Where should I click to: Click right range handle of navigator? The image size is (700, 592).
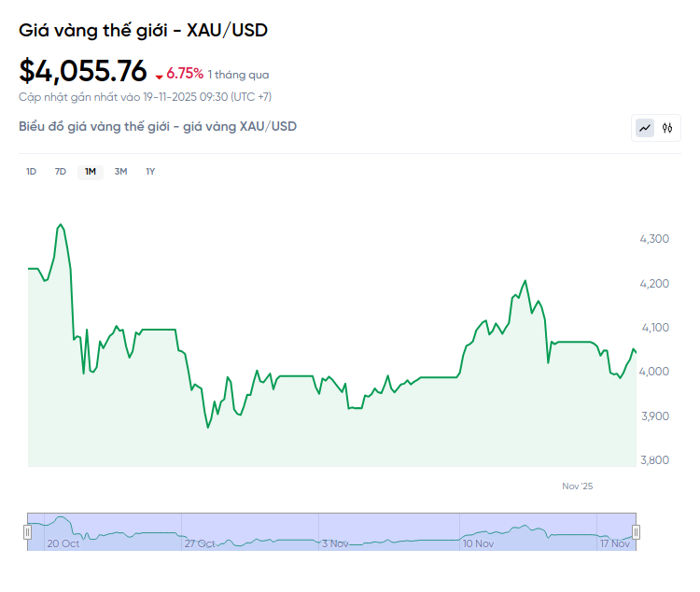[637, 532]
